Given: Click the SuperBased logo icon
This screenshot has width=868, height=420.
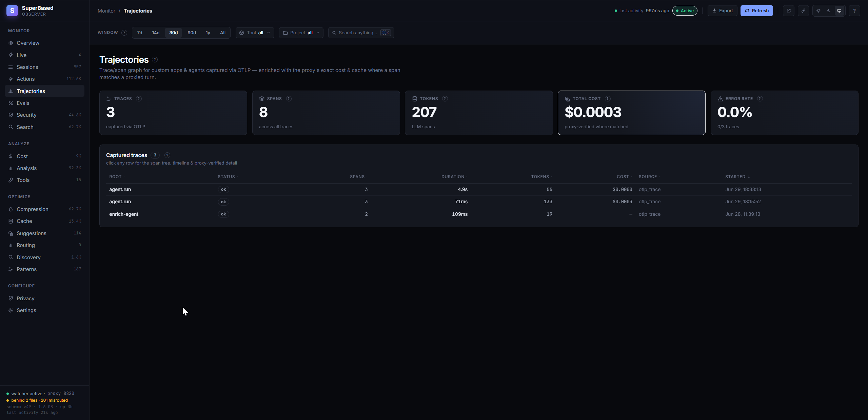Looking at the screenshot, I should tap(12, 11).
